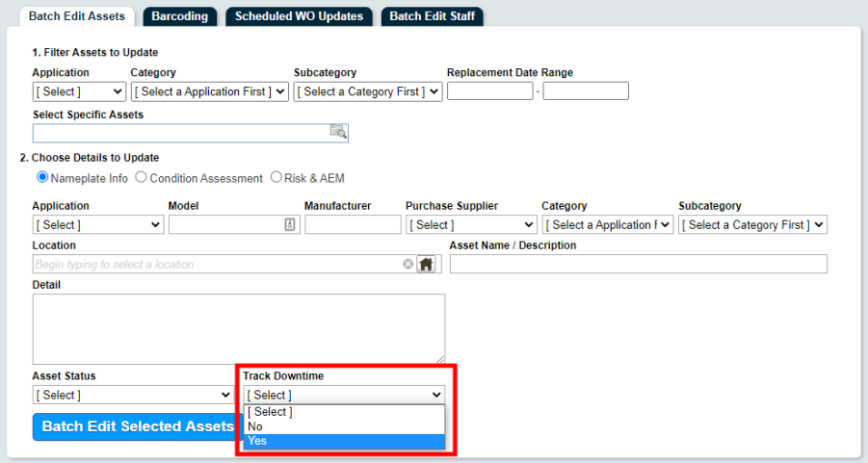Choose Yes in Track Downtime list
The width and height of the screenshot is (868, 463).
[344, 441]
